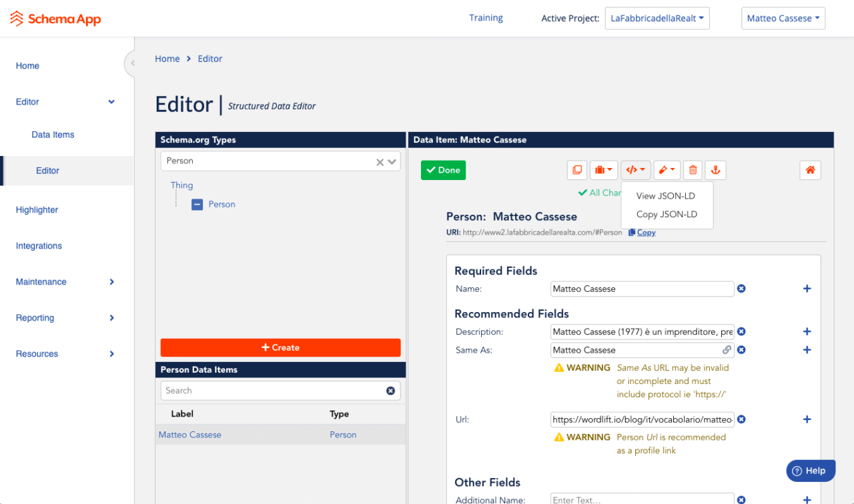The height and width of the screenshot is (504, 854).
Task: Select Matteo Cassese in the data items list
Action: click(189, 434)
